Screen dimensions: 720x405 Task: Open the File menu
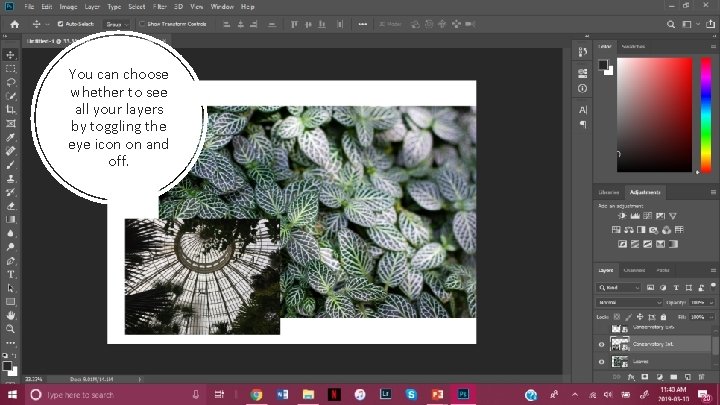click(29, 7)
